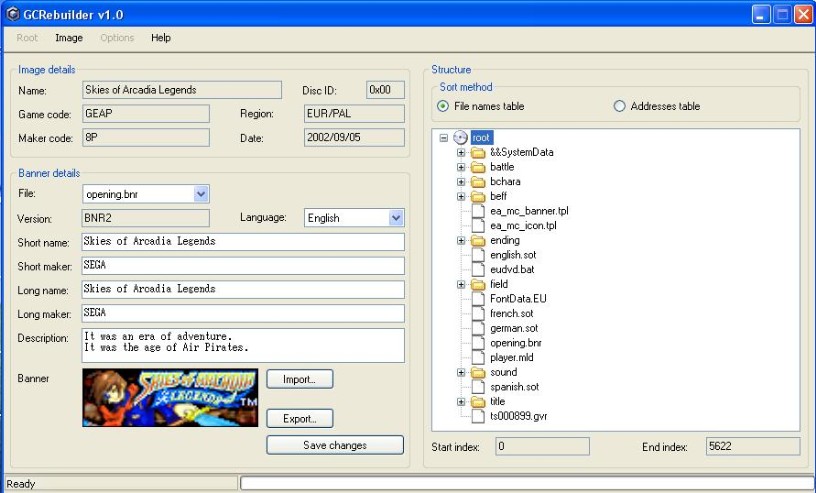Viewport: 816px width, 493px height.
Task: Click the GCRebuilder title bar app icon
Action: point(12,14)
